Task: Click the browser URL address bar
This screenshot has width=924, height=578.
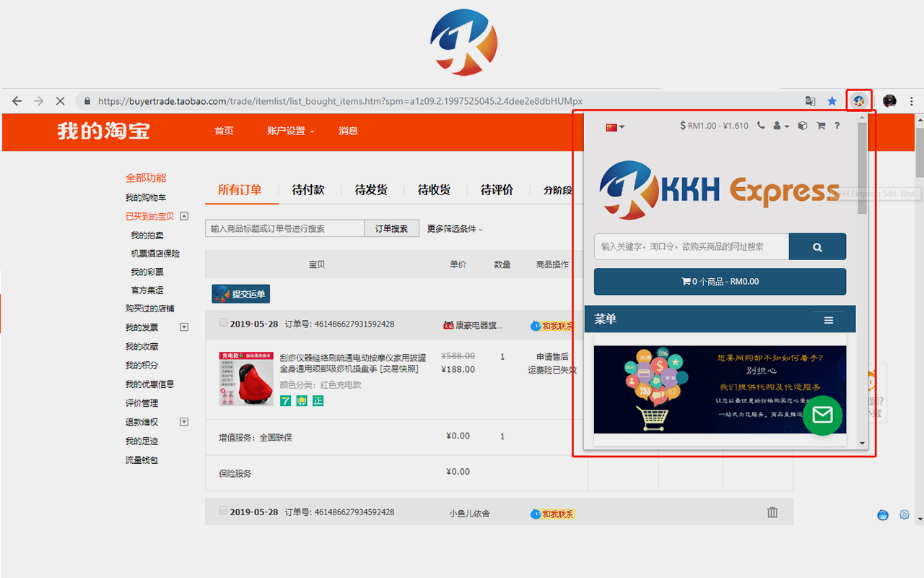Action: (x=339, y=101)
